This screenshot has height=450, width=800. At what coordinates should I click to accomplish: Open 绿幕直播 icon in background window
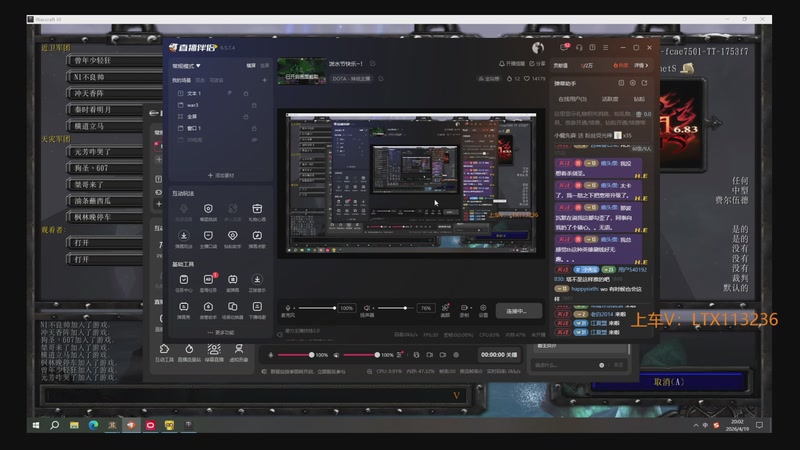pyautogui.click(x=214, y=349)
